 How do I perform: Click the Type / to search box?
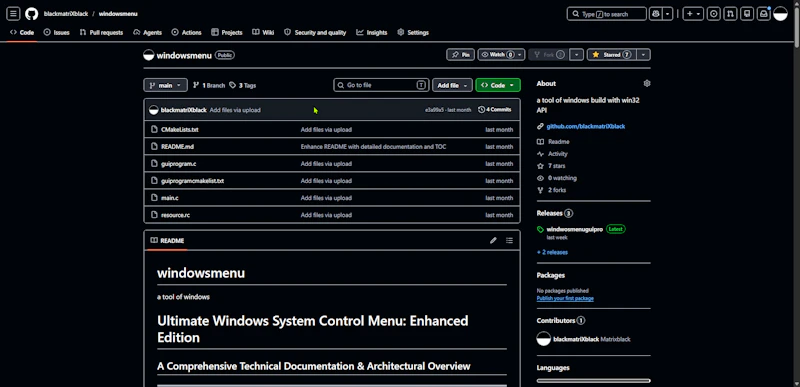click(607, 14)
